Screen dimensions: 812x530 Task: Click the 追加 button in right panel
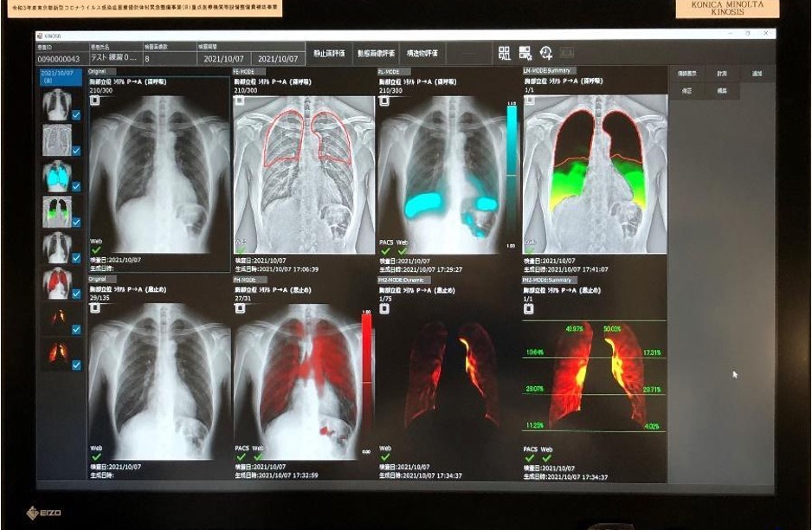coord(757,74)
